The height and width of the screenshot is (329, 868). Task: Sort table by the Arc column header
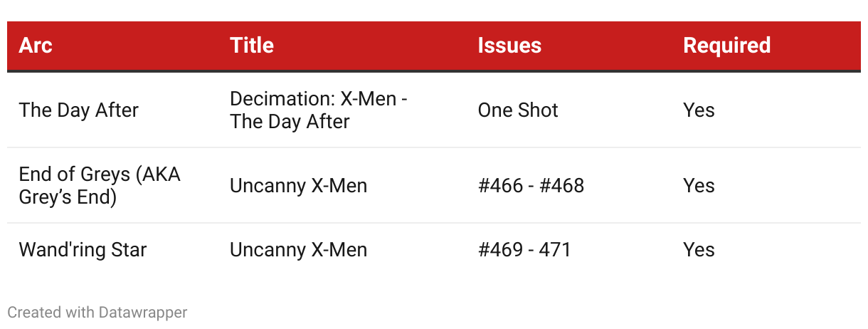coord(36,46)
